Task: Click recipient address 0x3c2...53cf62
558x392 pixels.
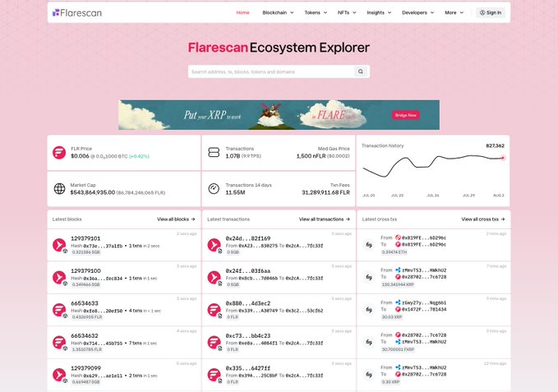Action: tap(304, 311)
